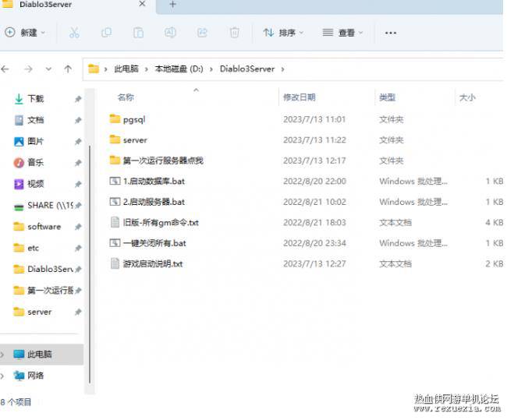The height and width of the screenshot is (420, 507).
Task: Click the Cut scissors icon
Action: click(x=74, y=33)
